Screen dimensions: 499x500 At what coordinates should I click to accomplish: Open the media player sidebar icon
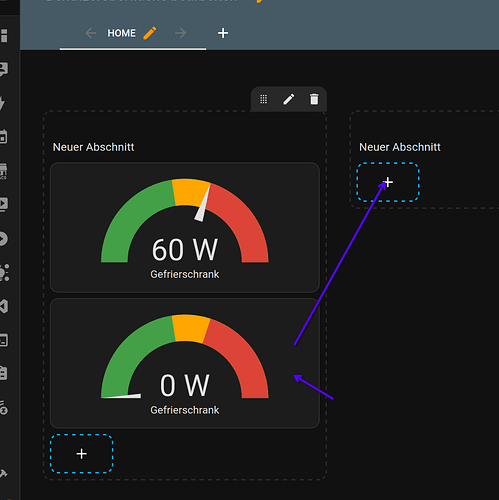(x=3, y=204)
